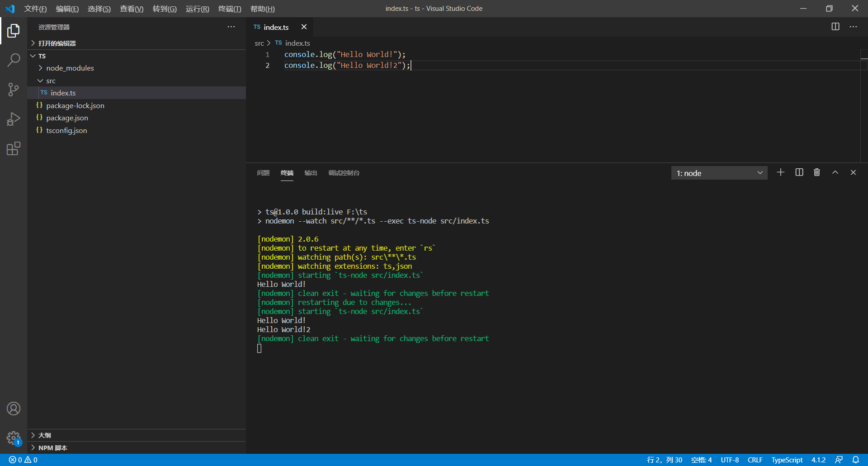This screenshot has height=466, width=868.
Task: Open the 查看(V) menu
Action: coord(132,9)
